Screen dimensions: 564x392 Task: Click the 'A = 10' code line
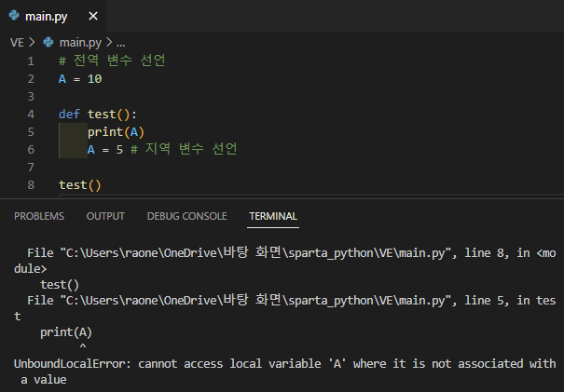80,79
